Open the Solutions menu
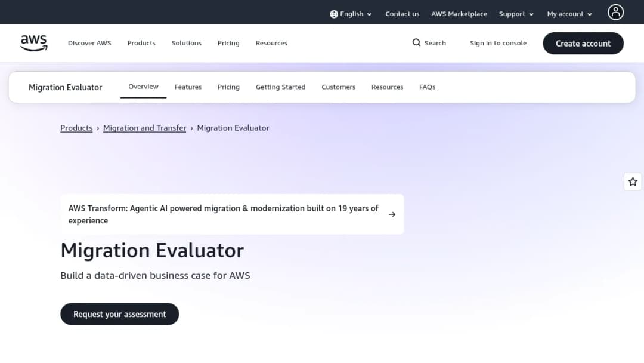The image size is (644, 363). [187, 43]
